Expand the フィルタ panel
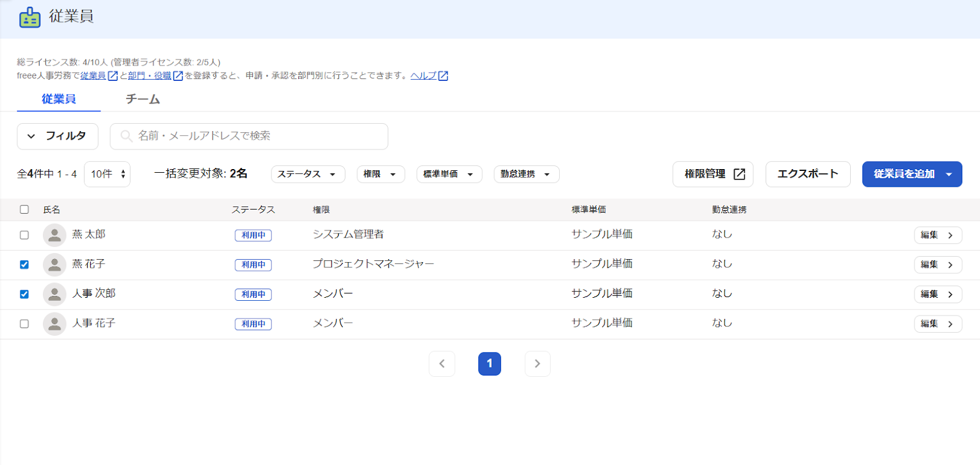The width and height of the screenshot is (980, 465). pyautogui.click(x=58, y=136)
